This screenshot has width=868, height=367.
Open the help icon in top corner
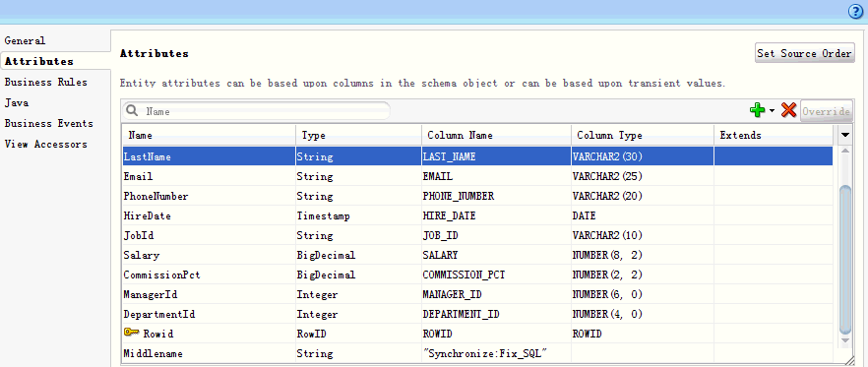[x=856, y=12]
